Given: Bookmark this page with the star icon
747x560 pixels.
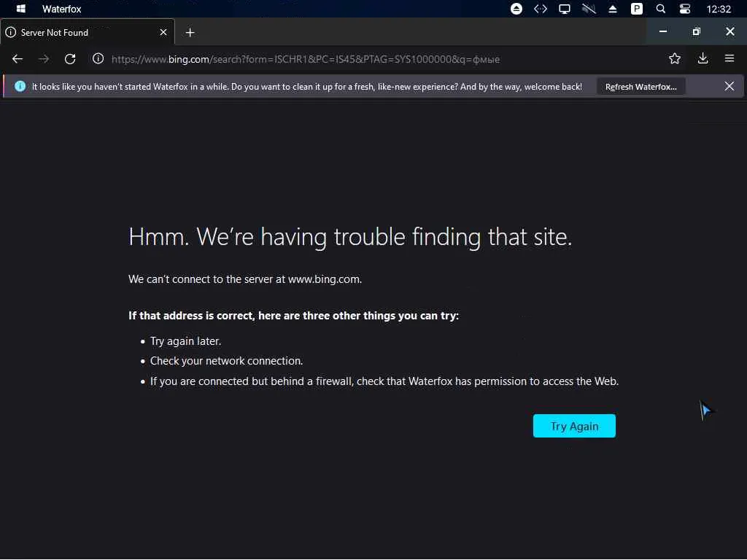Looking at the screenshot, I should (675, 58).
